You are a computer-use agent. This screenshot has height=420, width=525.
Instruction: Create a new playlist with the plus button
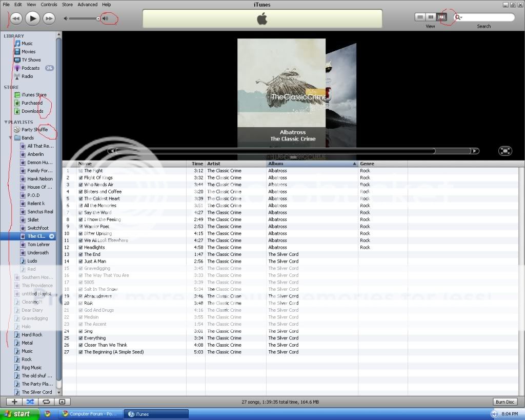click(x=14, y=402)
